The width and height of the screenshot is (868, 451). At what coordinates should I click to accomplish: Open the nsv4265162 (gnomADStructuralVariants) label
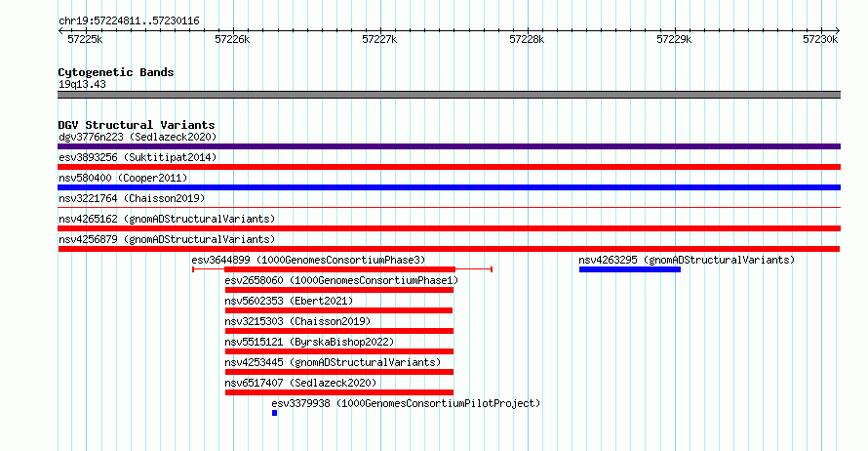coord(167,219)
